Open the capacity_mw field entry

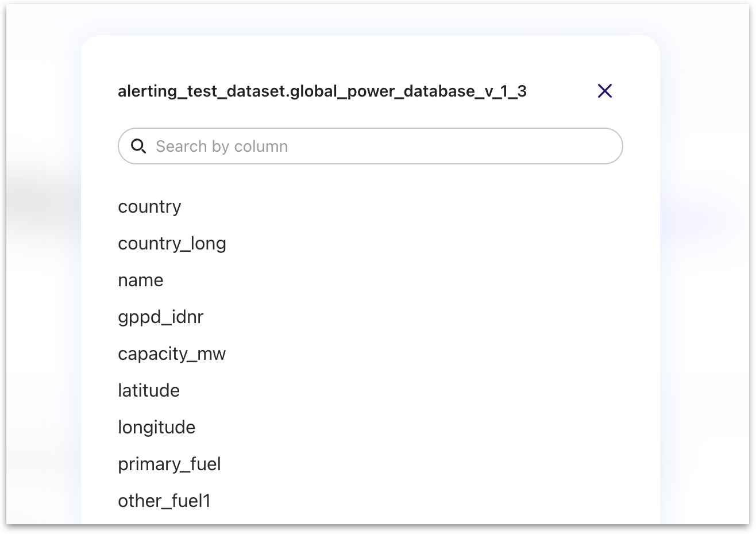pos(172,354)
